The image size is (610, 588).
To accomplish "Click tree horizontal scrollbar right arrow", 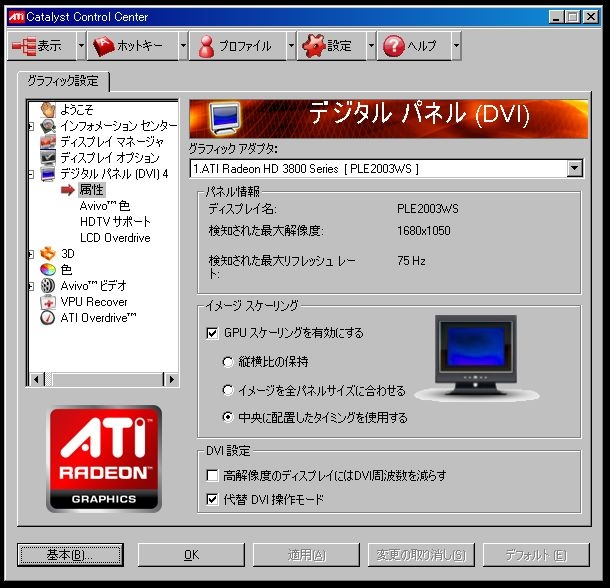I will pos(171,379).
